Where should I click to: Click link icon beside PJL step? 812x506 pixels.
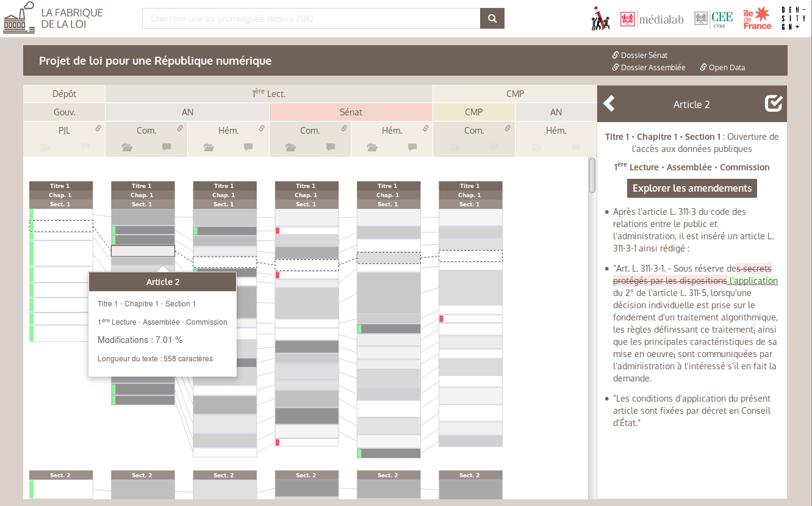(x=98, y=128)
